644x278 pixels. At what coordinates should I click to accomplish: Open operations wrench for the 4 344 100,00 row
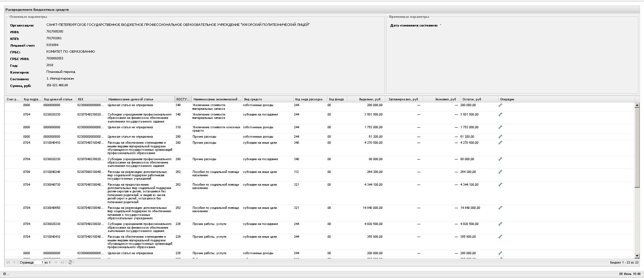500,185
